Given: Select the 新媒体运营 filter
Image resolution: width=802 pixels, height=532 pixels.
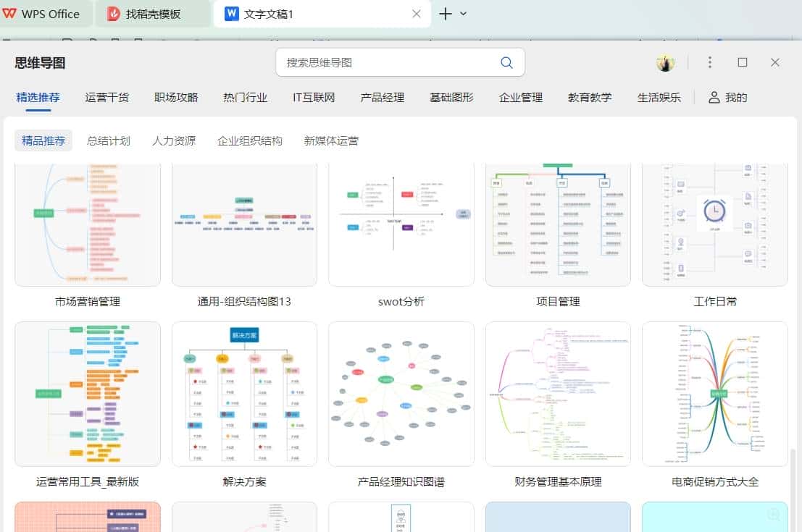Looking at the screenshot, I should click(x=330, y=140).
